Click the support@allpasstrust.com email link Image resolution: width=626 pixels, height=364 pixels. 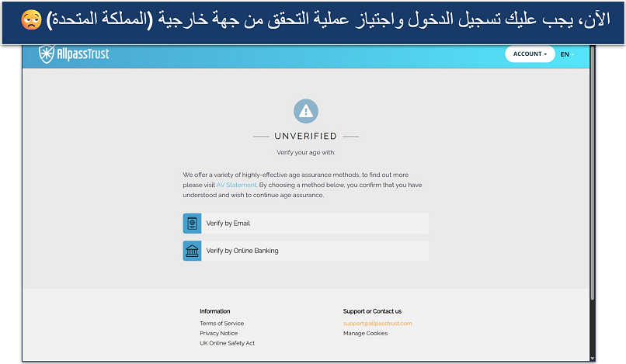click(x=377, y=324)
